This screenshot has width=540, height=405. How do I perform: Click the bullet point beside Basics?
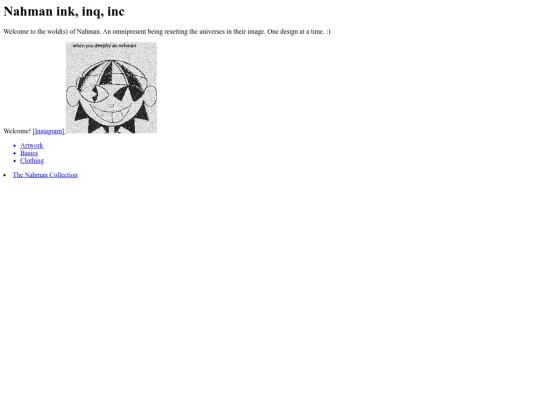pos(15,153)
